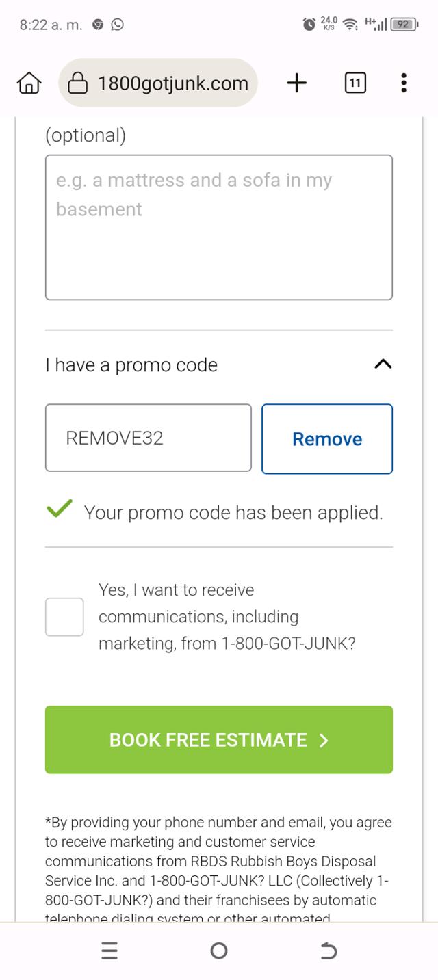Tap the 1800gotjunk.com address bar
Screen dimensions: 438x980
point(172,83)
